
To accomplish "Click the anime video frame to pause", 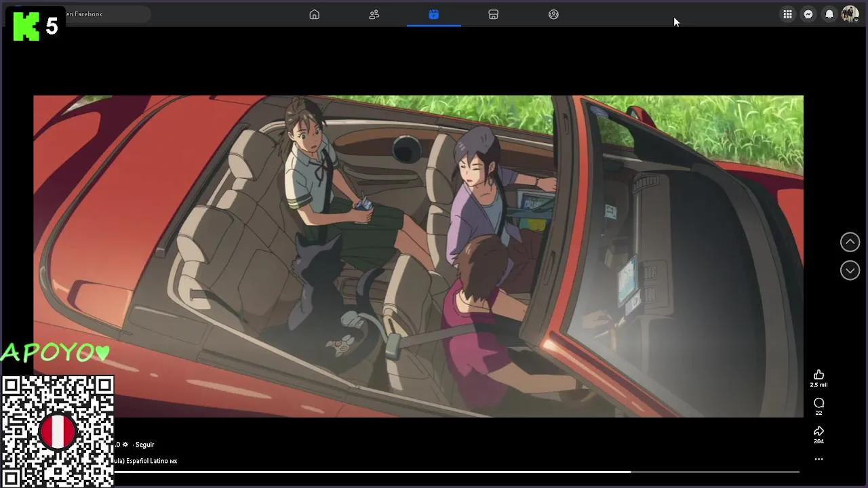I will 418,256.
